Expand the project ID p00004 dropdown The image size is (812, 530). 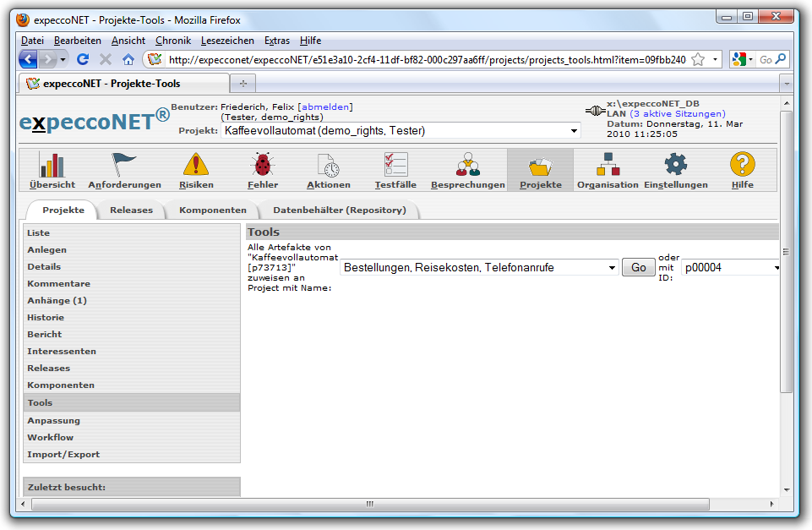pos(776,268)
